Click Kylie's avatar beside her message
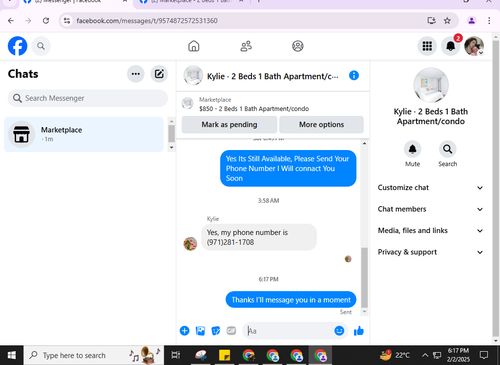Image resolution: width=500 pixels, height=365 pixels. (190, 244)
